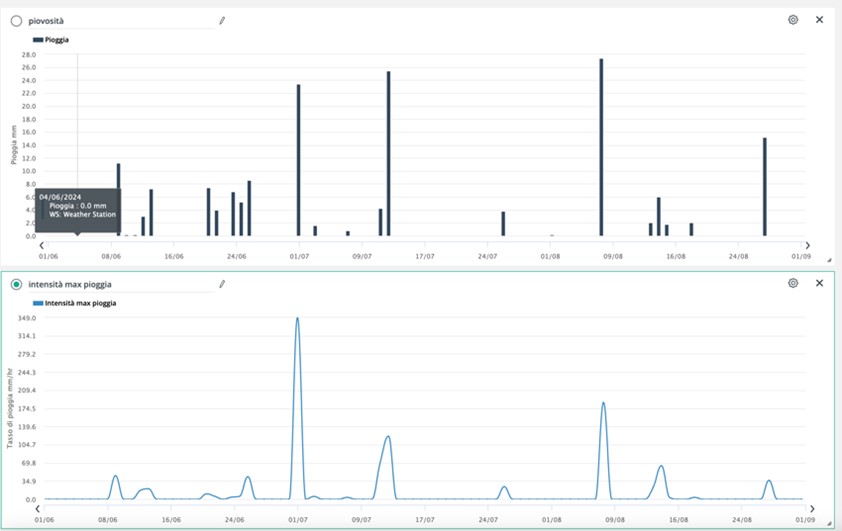Go to previous period in intensità chart
This screenshot has height=531, width=842.
click(38, 508)
